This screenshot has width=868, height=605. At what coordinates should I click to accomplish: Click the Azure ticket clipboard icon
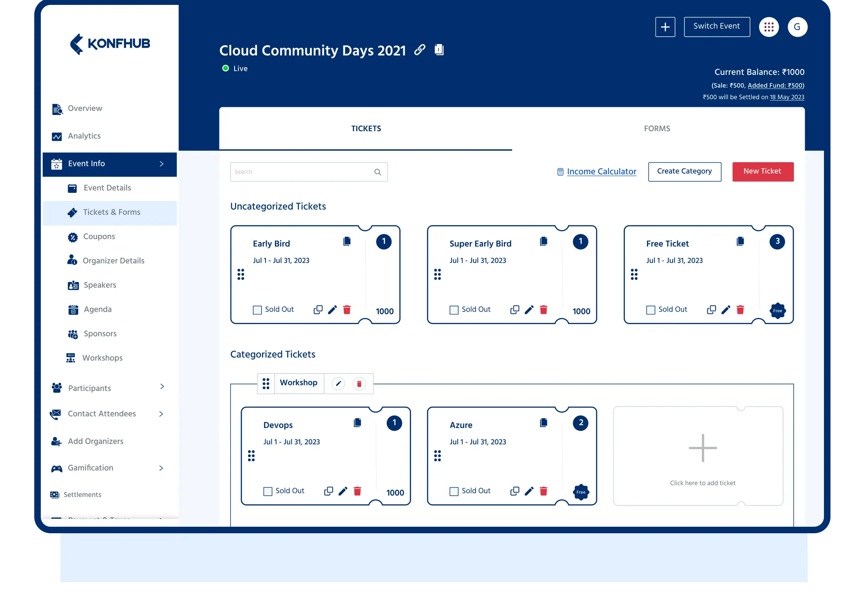[x=544, y=422]
